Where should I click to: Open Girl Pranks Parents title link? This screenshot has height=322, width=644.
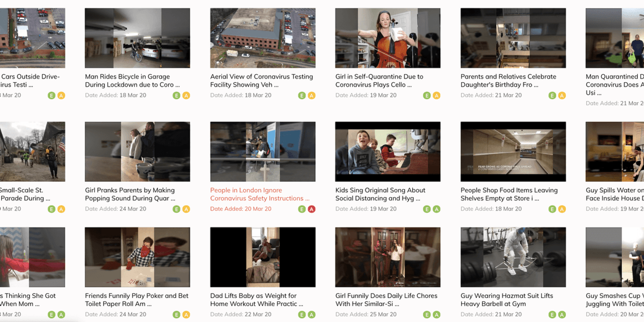tap(130, 194)
